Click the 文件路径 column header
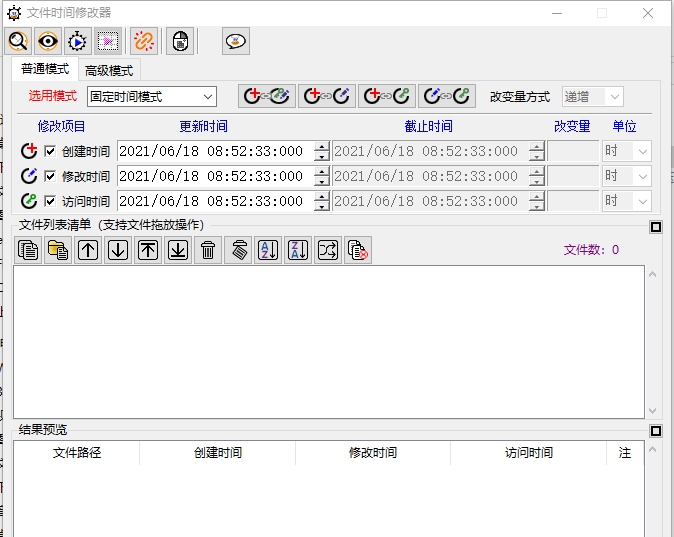 [x=77, y=453]
